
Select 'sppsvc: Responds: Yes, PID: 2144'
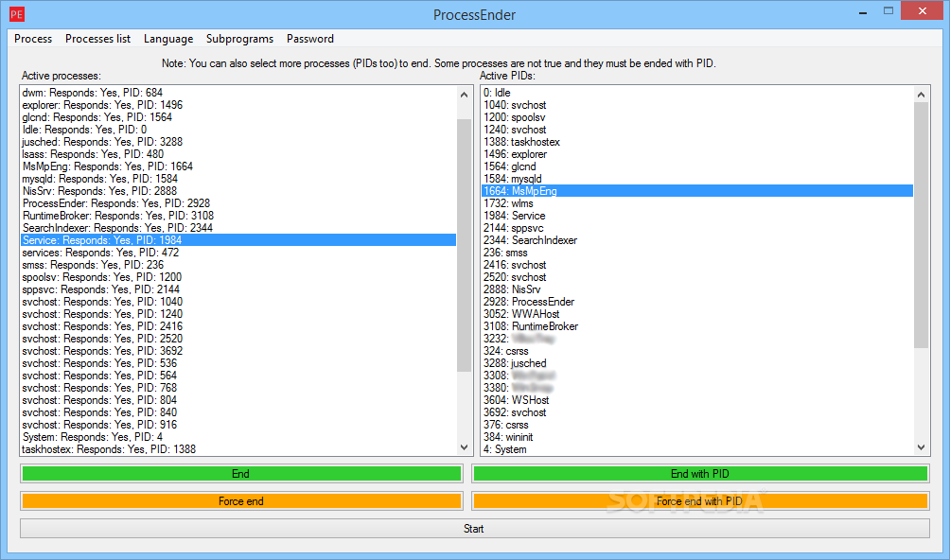pyautogui.click(x=238, y=289)
